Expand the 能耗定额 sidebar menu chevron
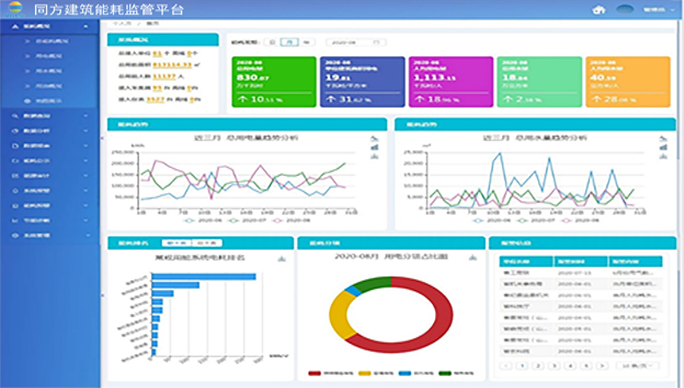Viewport: 684px width, 388px height. 86,205
